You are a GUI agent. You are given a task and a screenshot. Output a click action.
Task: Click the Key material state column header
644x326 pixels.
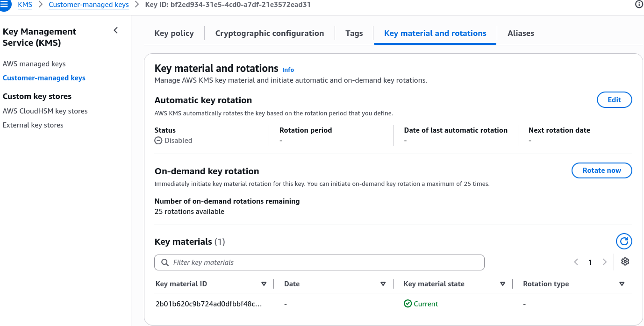(x=434, y=284)
